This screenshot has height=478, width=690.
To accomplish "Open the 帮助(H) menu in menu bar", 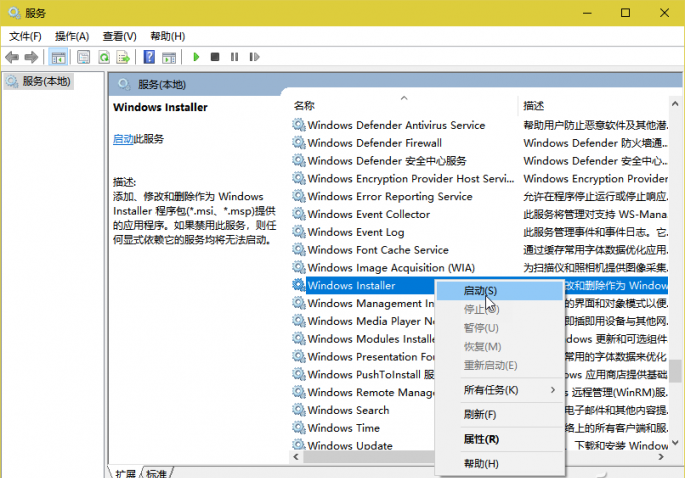I will coord(168,36).
